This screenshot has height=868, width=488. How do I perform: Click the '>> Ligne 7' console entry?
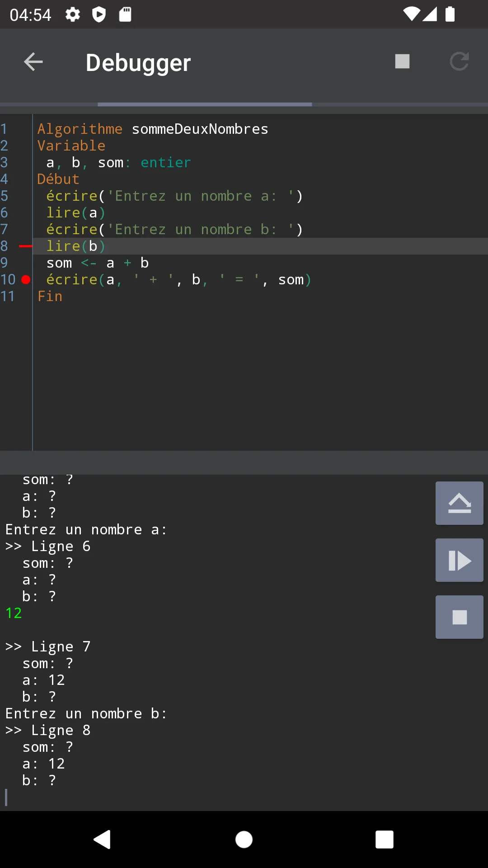(x=48, y=647)
